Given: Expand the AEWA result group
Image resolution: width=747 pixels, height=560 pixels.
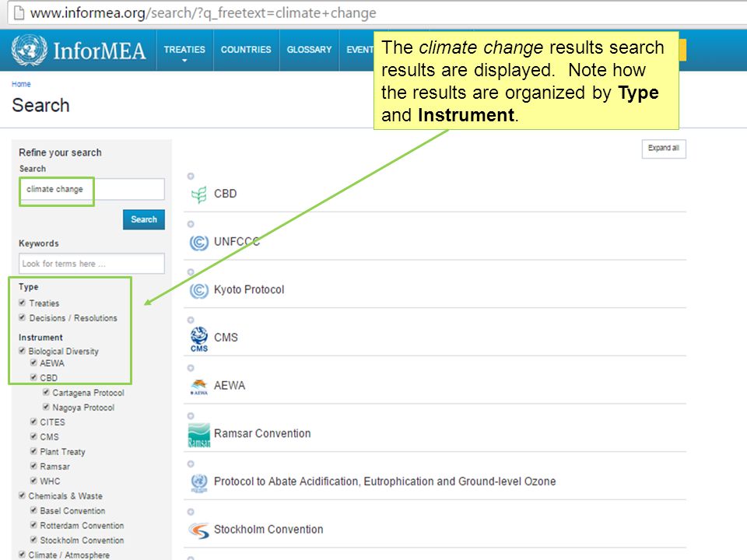Looking at the screenshot, I should (191, 368).
